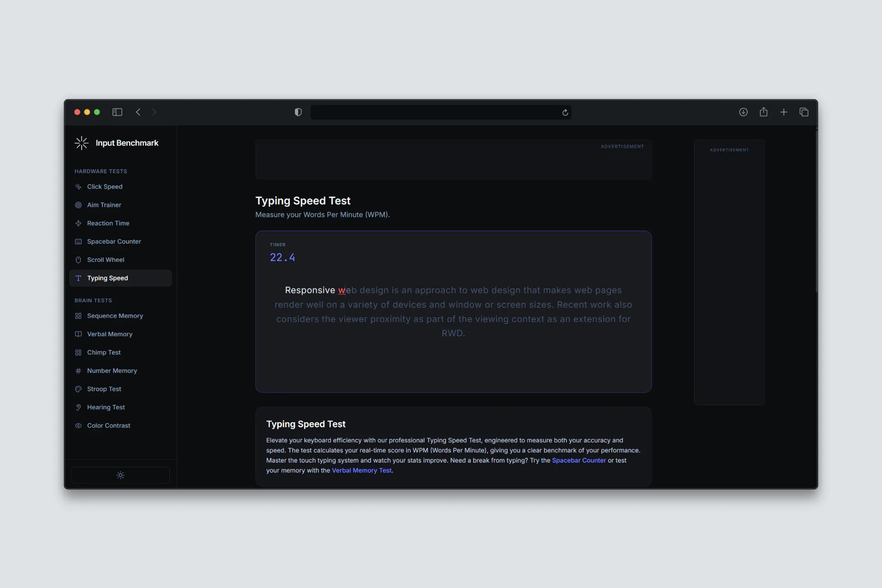
Task: Reload the page with the refresh icon
Action: click(565, 113)
